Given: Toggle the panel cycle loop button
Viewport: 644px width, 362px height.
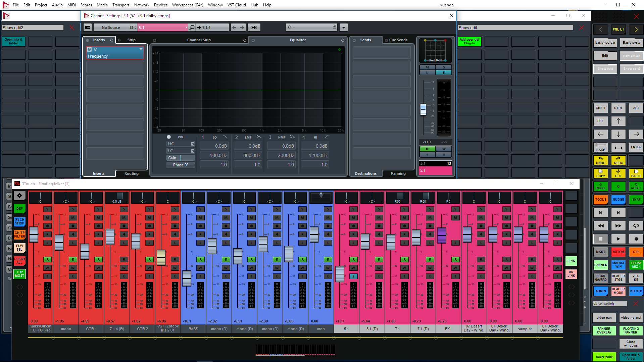Looking at the screenshot, I should pos(636,226).
